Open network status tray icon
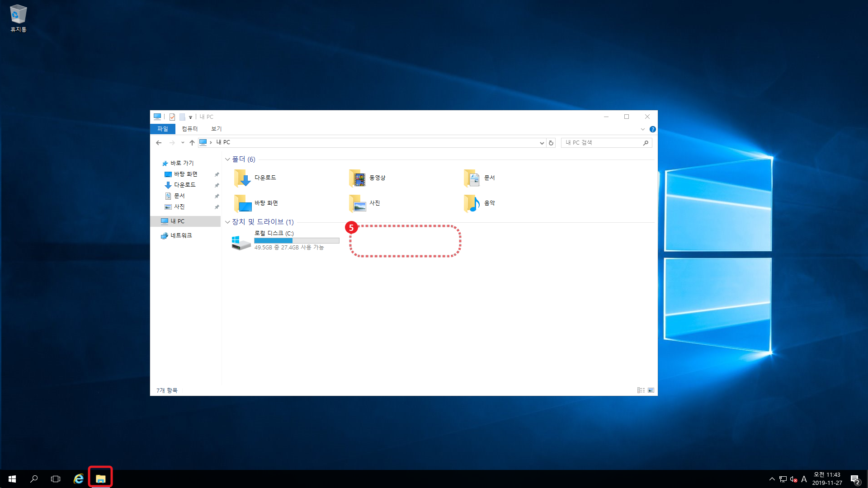 (x=783, y=479)
